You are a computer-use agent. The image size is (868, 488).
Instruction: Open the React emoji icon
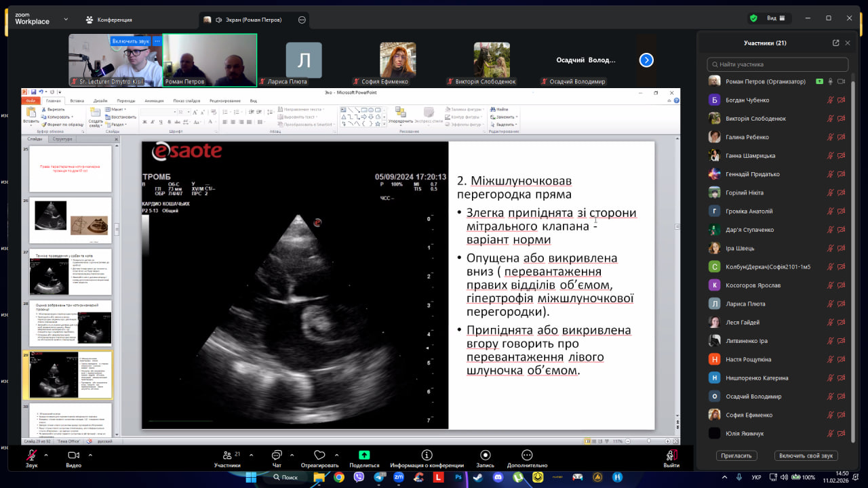319,455
